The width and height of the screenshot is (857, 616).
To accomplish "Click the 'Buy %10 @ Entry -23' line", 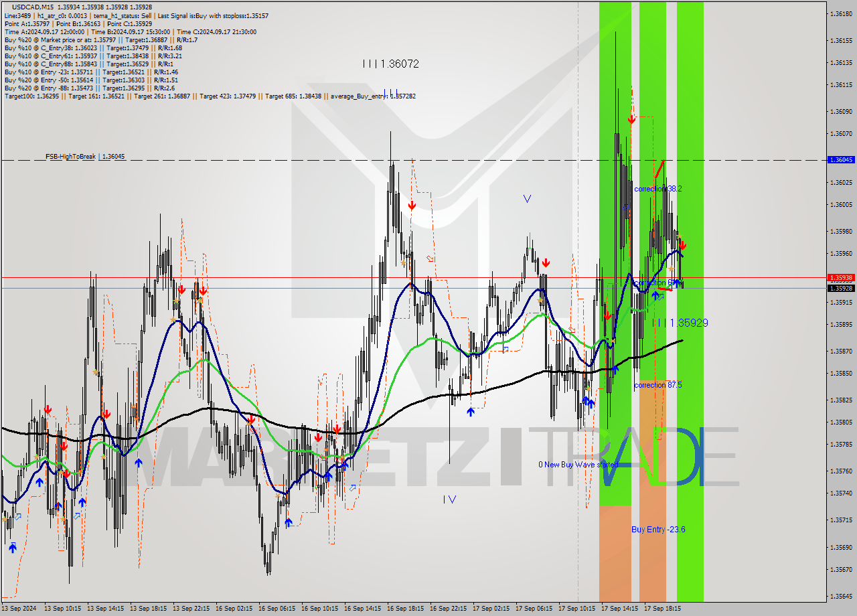I will [91, 72].
